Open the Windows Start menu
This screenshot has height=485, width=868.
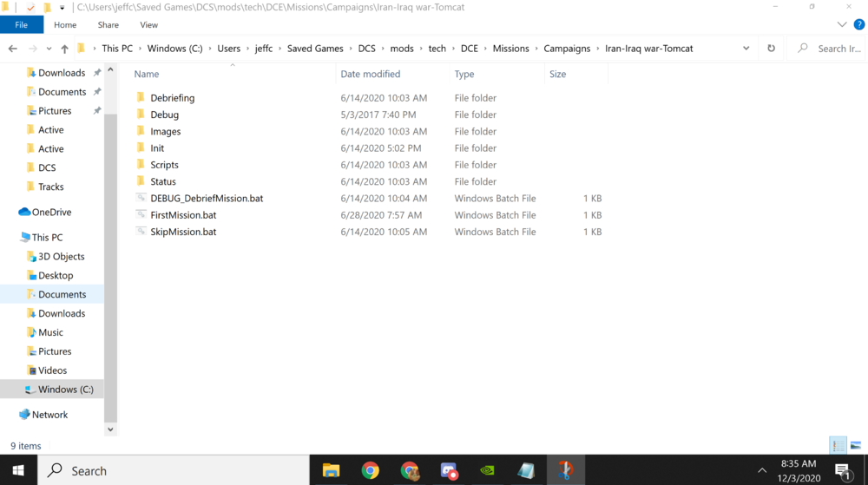click(x=18, y=470)
